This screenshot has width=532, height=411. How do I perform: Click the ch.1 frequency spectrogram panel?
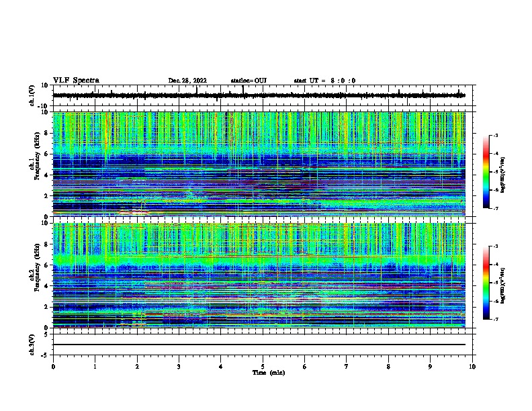[259, 164]
